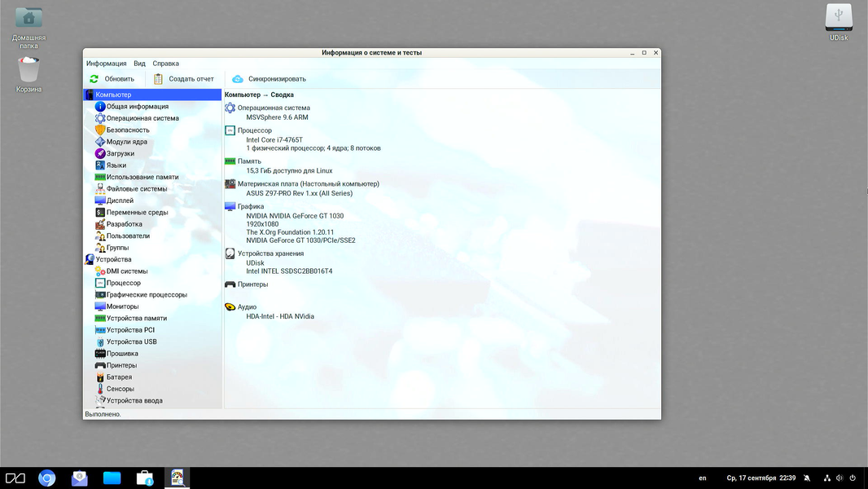Open the Информация menu
The width and height of the screenshot is (868, 489).
(x=107, y=64)
